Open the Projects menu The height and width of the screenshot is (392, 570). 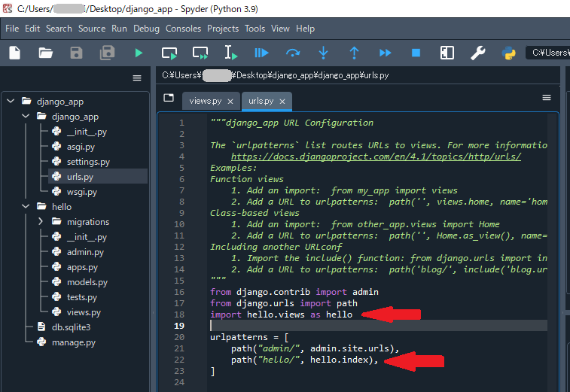pyautogui.click(x=223, y=29)
